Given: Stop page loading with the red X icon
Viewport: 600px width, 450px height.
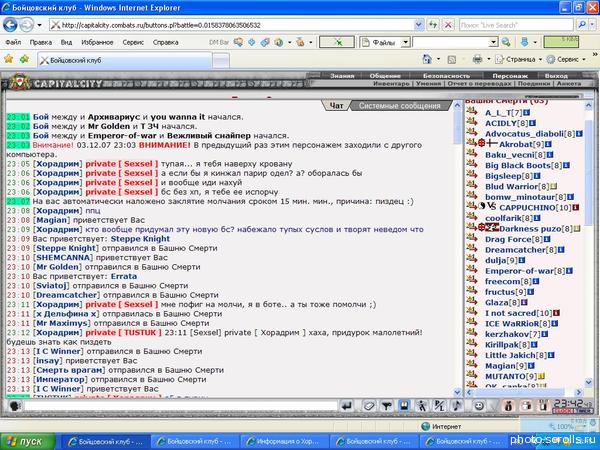Looking at the screenshot, I should pos(448,25).
